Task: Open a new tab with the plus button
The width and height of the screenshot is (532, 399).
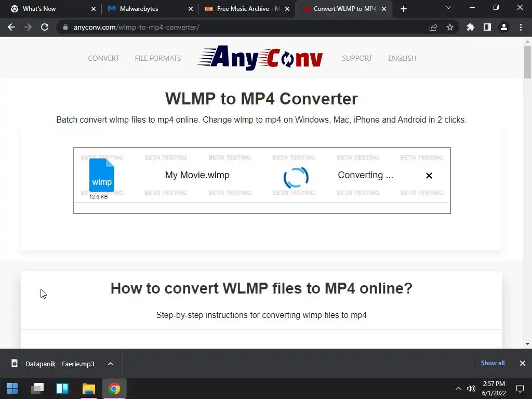Action: tap(403, 9)
